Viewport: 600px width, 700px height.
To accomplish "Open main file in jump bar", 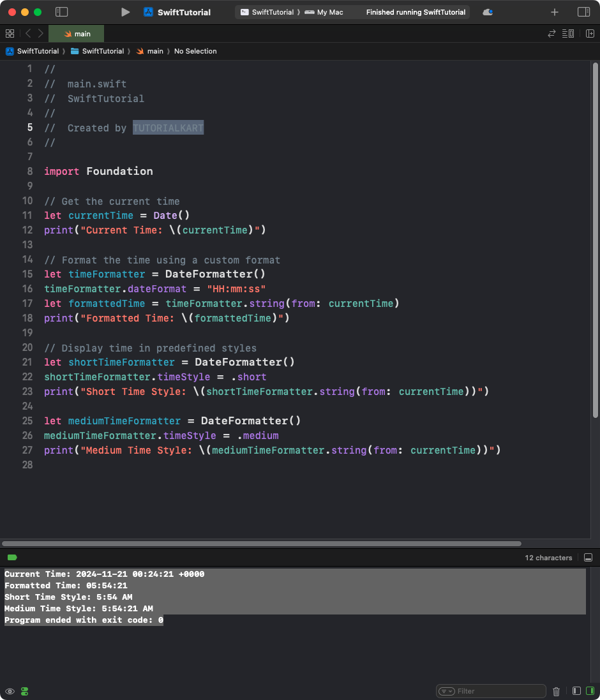I will pos(149,51).
